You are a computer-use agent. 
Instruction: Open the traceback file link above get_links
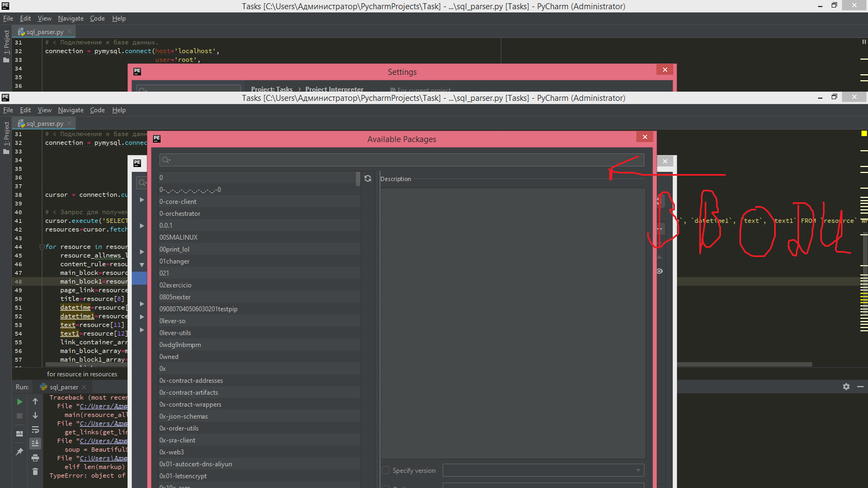104,423
